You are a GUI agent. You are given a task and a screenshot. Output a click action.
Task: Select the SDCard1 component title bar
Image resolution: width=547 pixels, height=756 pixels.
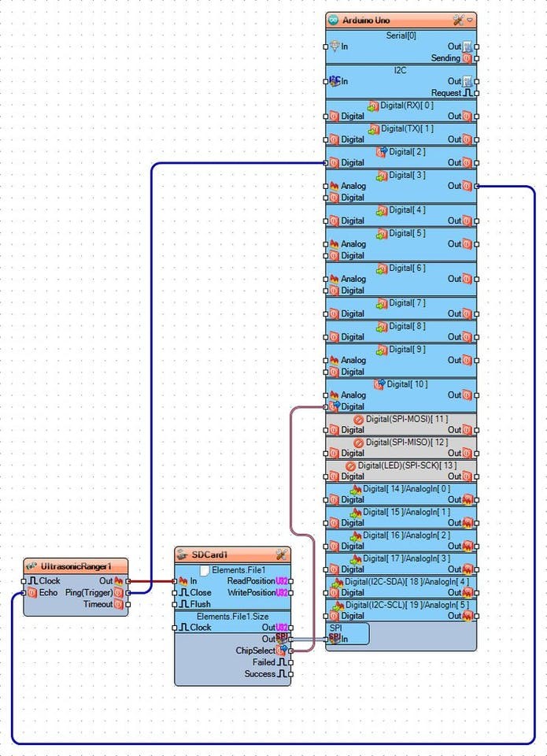pos(232,554)
